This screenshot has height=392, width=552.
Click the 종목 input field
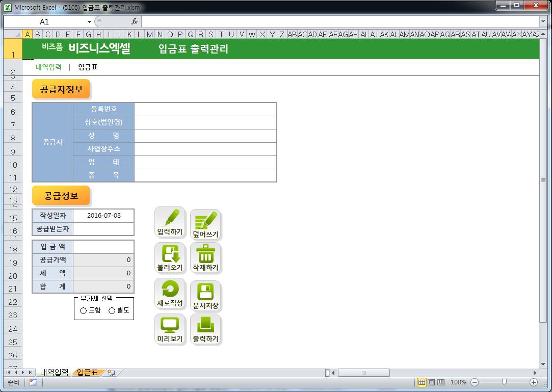coord(205,175)
